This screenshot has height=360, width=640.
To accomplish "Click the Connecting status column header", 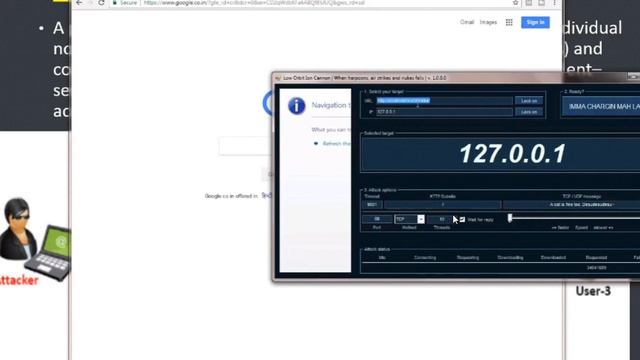I will 425,258.
